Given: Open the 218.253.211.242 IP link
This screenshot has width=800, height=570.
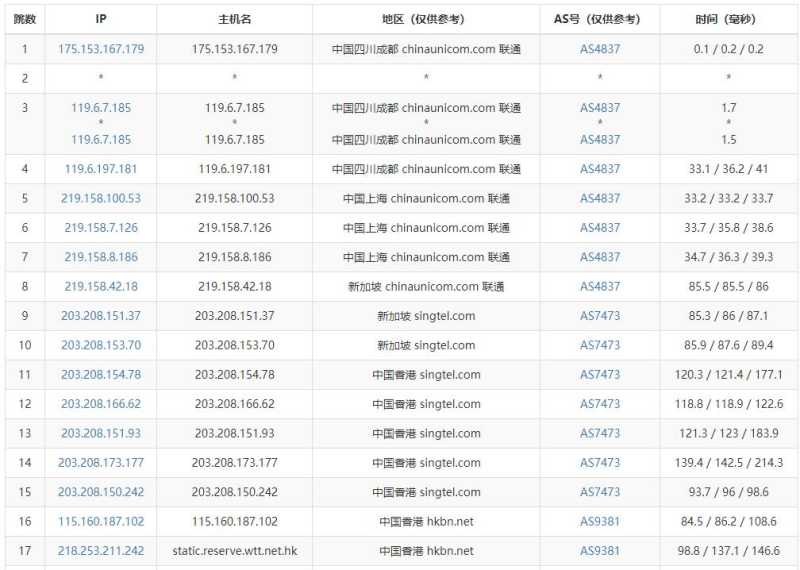Looking at the screenshot, I should click(x=101, y=551).
